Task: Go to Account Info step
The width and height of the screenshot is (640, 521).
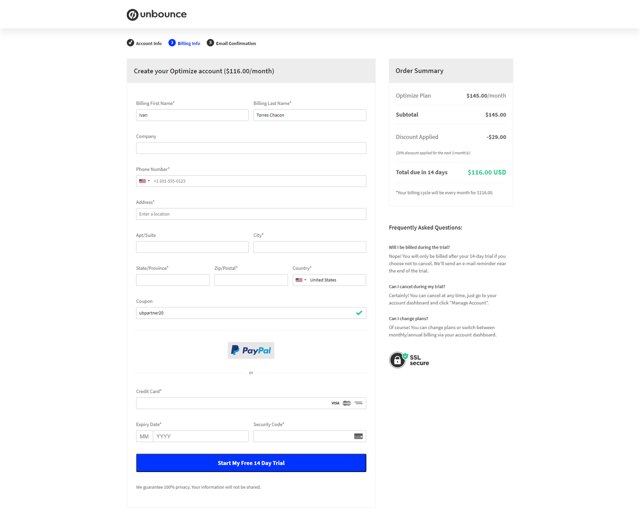Action: coord(144,43)
